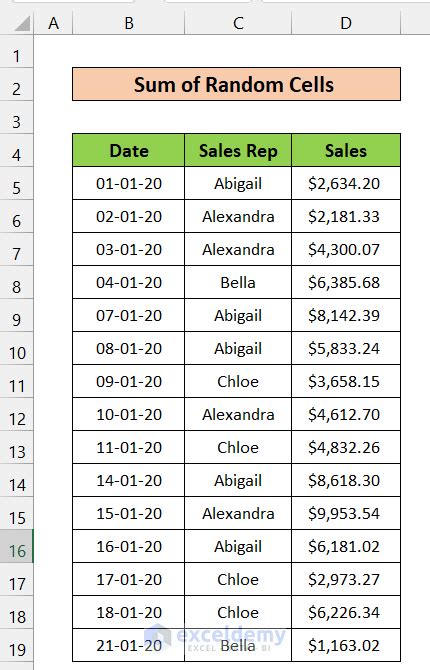430x670 pixels.
Task: Click the cell with $9,953.54
Action: [x=346, y=513]
